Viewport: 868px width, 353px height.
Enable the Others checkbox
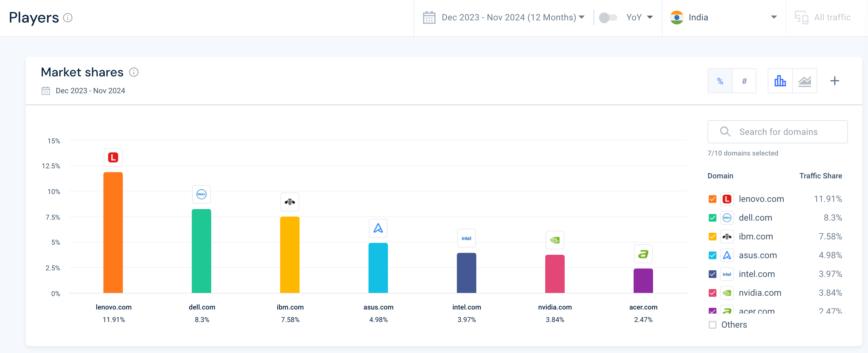(712, 325)
